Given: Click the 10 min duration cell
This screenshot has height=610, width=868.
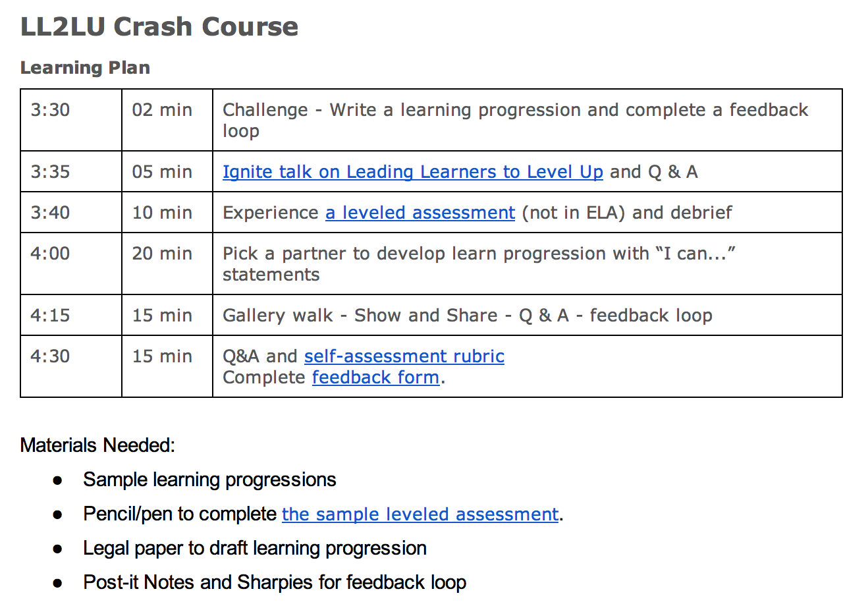Looking at the screenshot, I should click(162, 213).
